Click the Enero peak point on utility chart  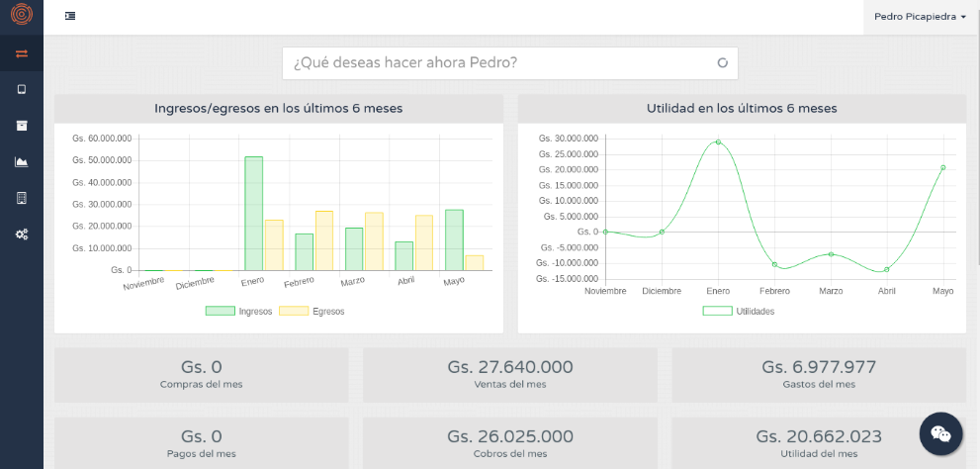(718, 141)
